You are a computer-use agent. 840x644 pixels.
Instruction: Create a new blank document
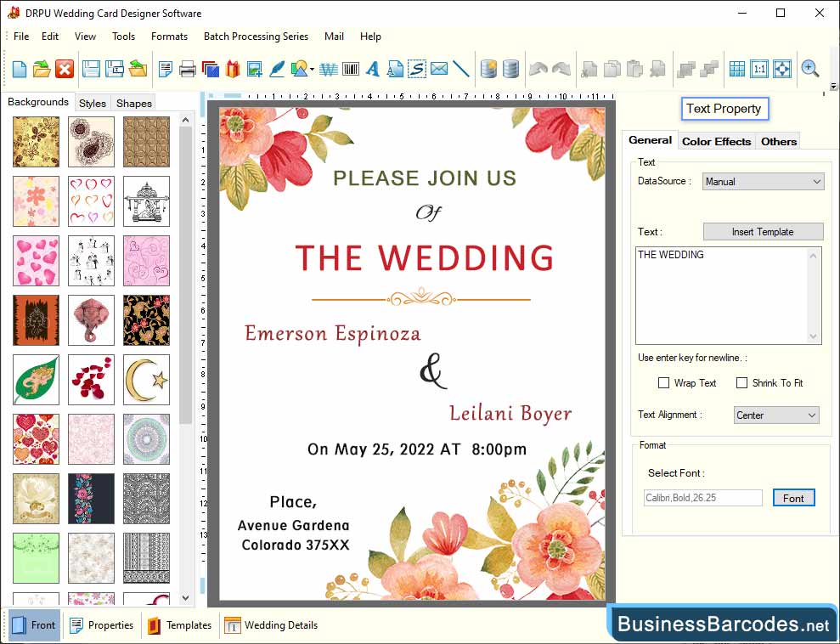[x=20, y=69]
